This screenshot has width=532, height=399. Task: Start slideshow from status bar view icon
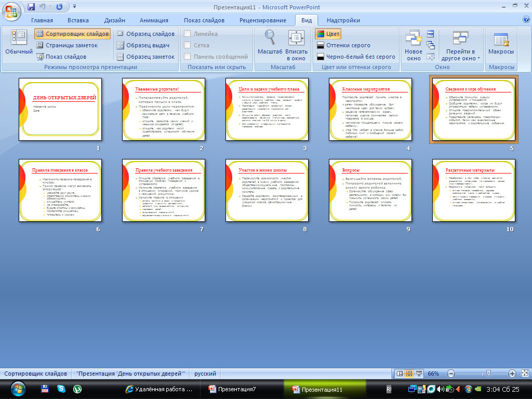click(x=419, y=374)
